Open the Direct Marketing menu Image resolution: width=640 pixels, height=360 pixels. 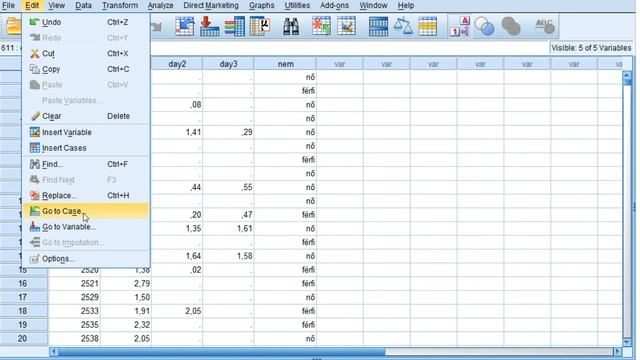click(211, 5)
